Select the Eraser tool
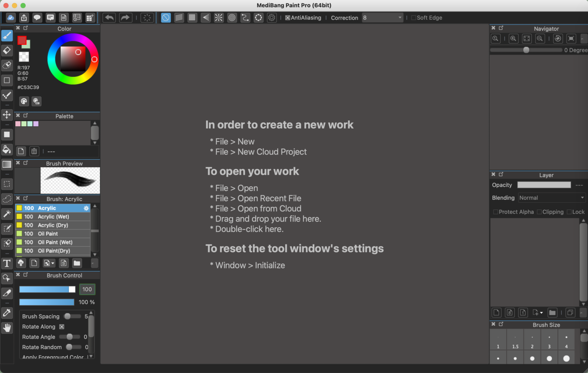 (x=7, y=50)
